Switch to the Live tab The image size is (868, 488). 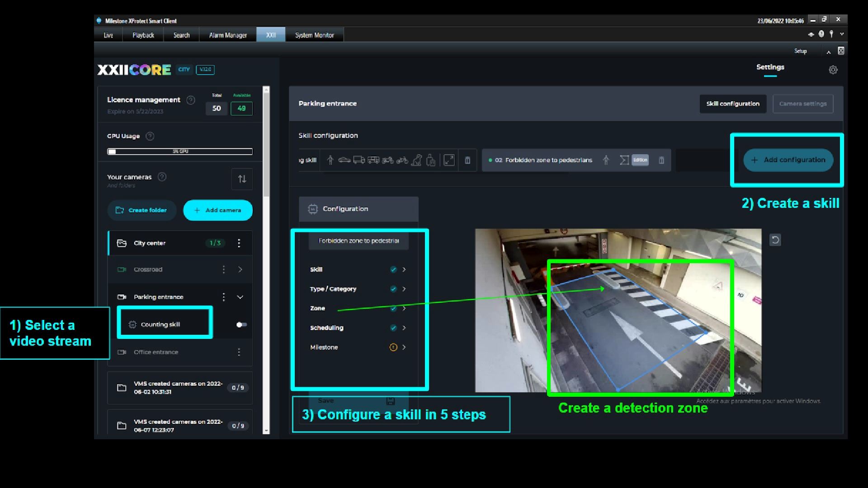point(108,35)
